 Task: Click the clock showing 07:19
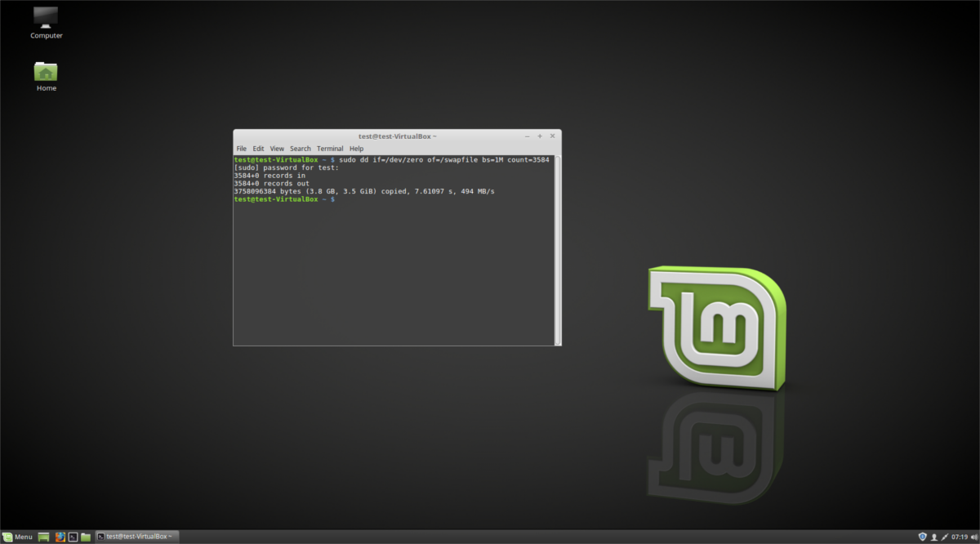click(960, 537)
